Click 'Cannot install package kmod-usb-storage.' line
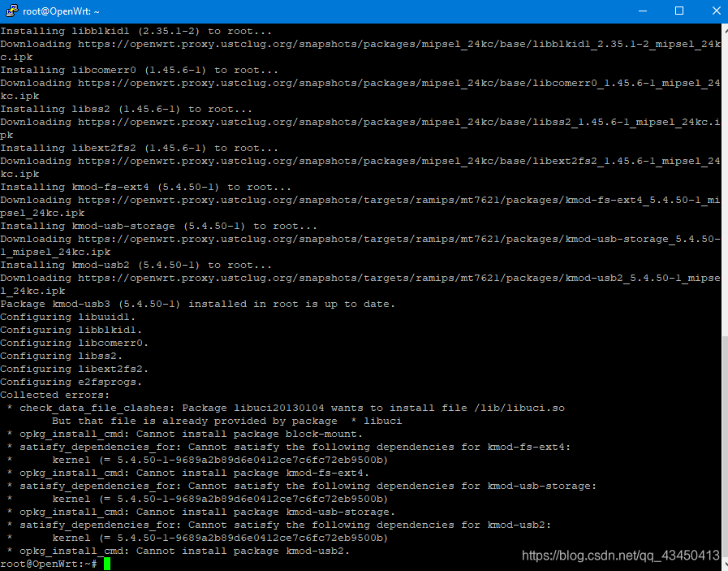Image resolution: width=728 pixels, height=571 pixels. 201,512
